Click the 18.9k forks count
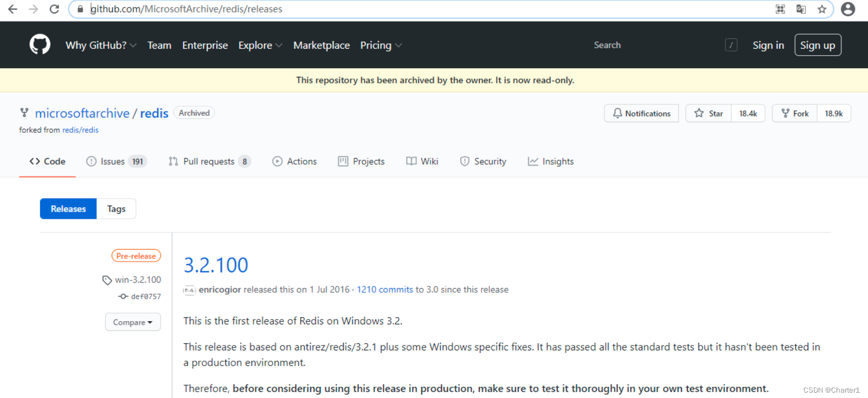 [834, 113]
